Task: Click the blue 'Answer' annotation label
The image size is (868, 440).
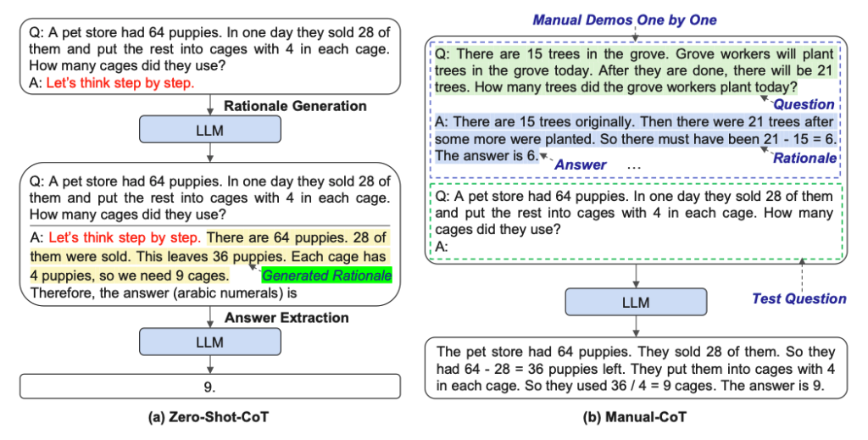Action: 581,164
